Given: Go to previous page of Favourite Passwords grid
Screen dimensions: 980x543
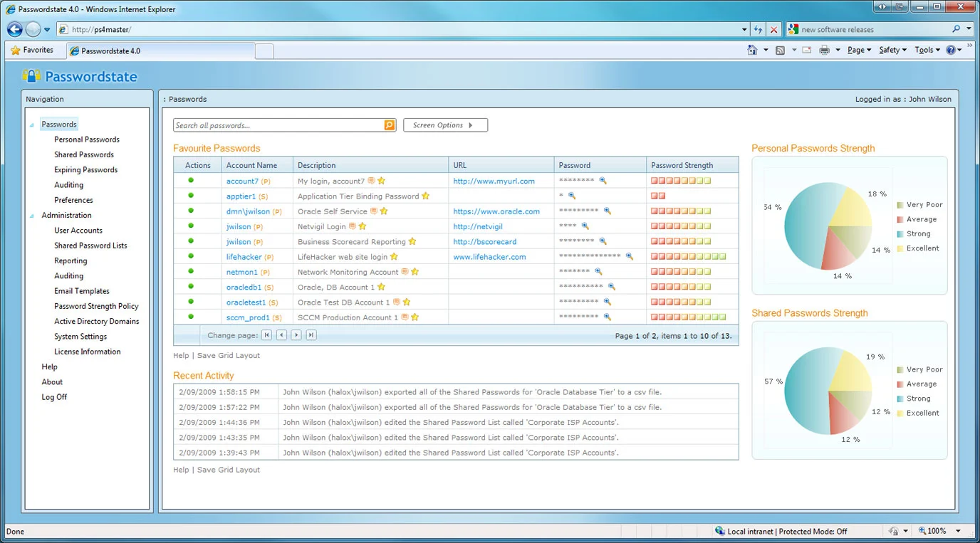Looking at the screenshot, I should (x=281, y=335).
